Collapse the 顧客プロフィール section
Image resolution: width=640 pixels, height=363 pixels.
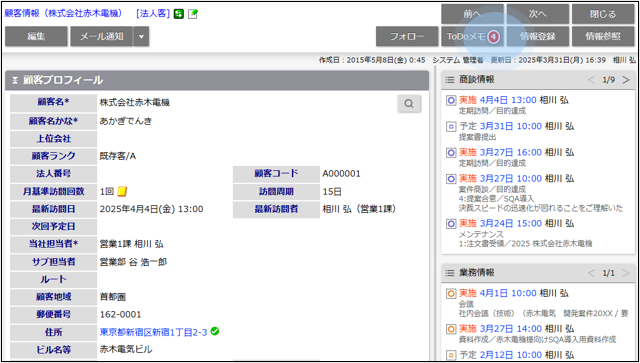click(15, 80)
